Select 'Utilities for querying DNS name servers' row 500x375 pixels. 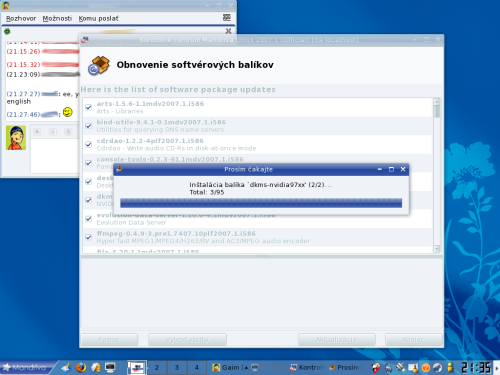[x=160, y=130]
